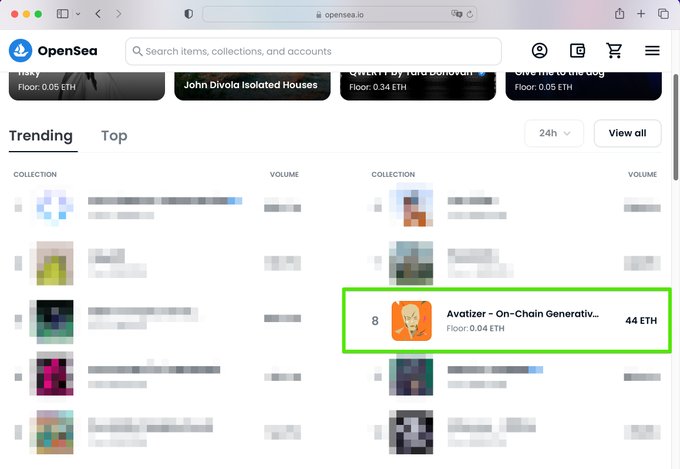Toggle Safari sidebar icon
This screenshot has width=680, height=469.
coord(62,14)
